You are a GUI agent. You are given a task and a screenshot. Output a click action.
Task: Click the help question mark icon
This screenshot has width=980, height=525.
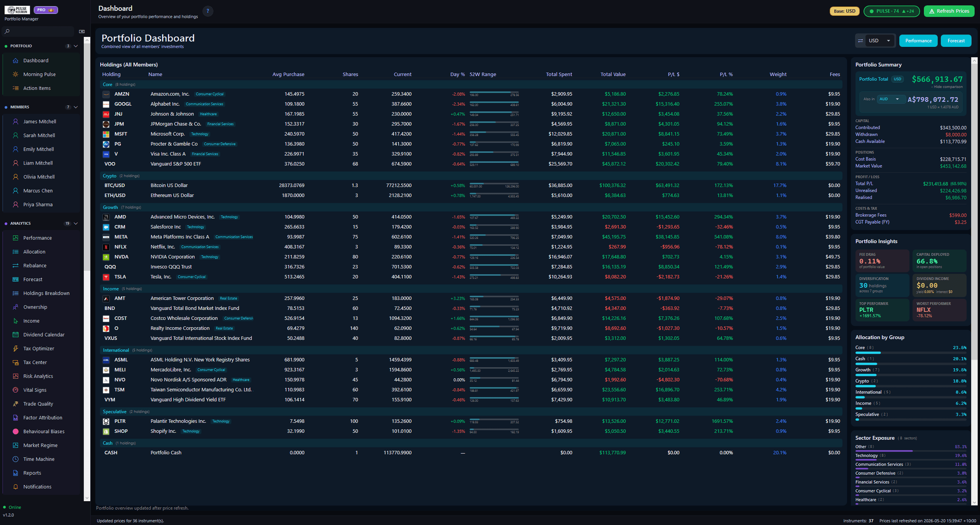pos(208,11)
